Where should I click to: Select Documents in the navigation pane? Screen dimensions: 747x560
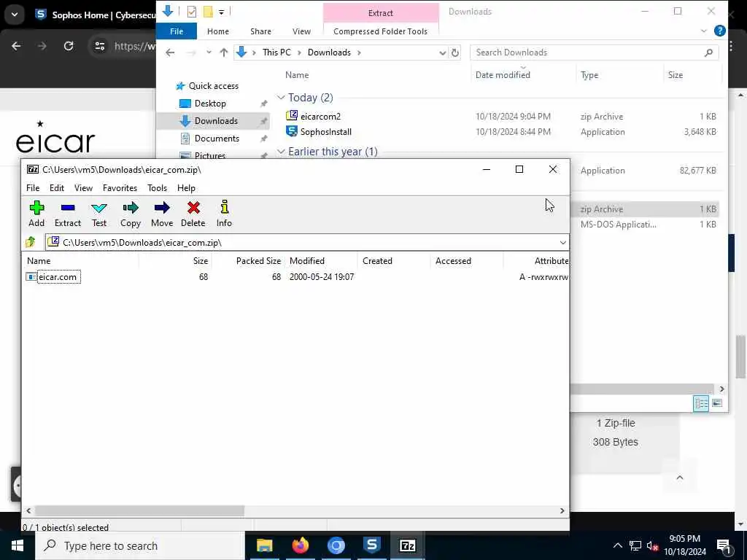[217, 139]
